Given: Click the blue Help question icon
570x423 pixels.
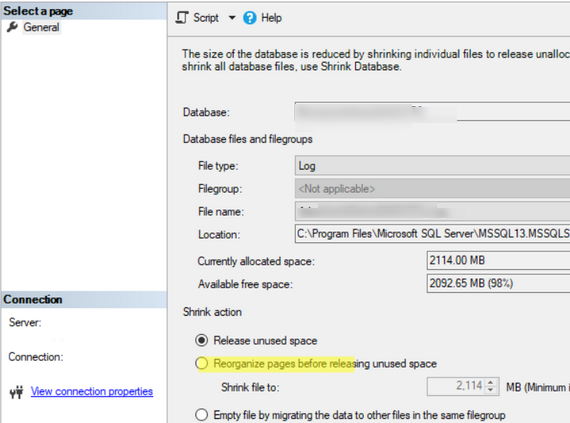Looking at the screenshot, I should 250,18.
